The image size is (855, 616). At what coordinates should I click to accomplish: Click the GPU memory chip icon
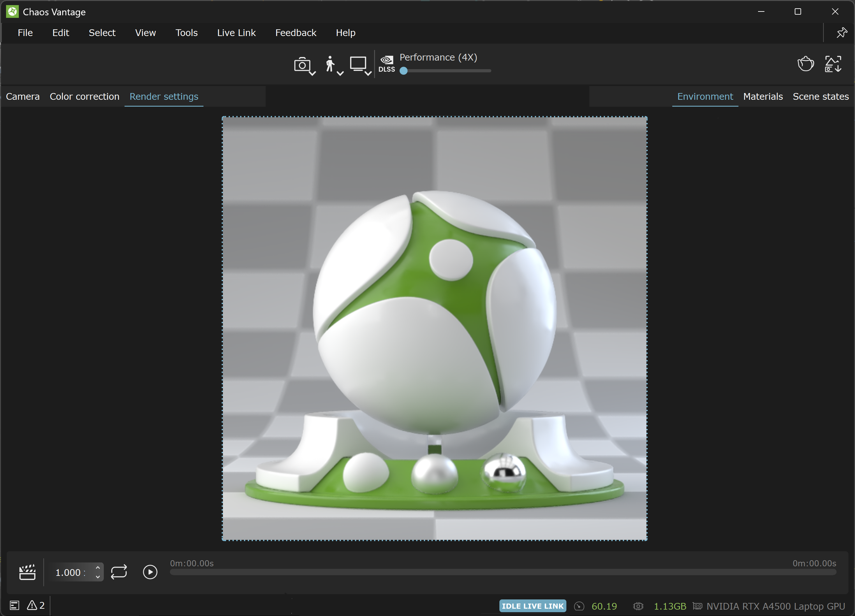pos(638,606)
